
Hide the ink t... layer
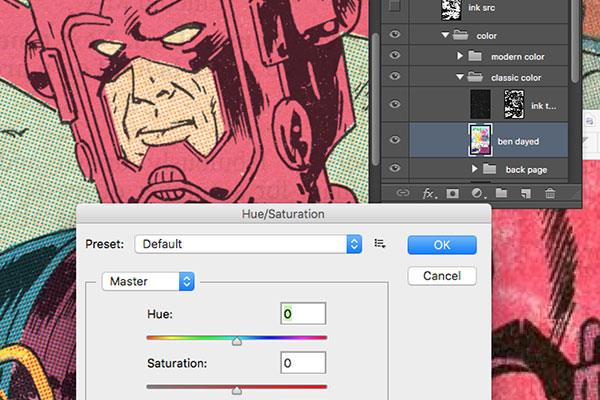[x=395, y=104]
